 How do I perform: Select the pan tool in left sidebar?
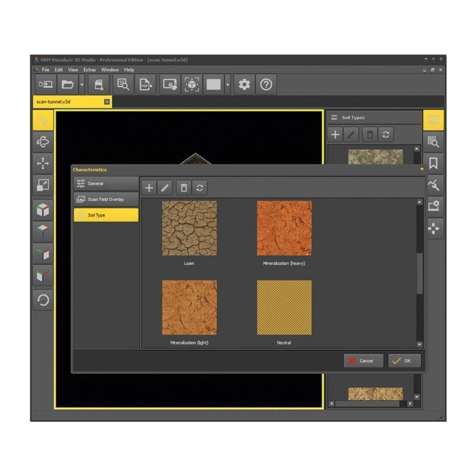tap(42, 164)
